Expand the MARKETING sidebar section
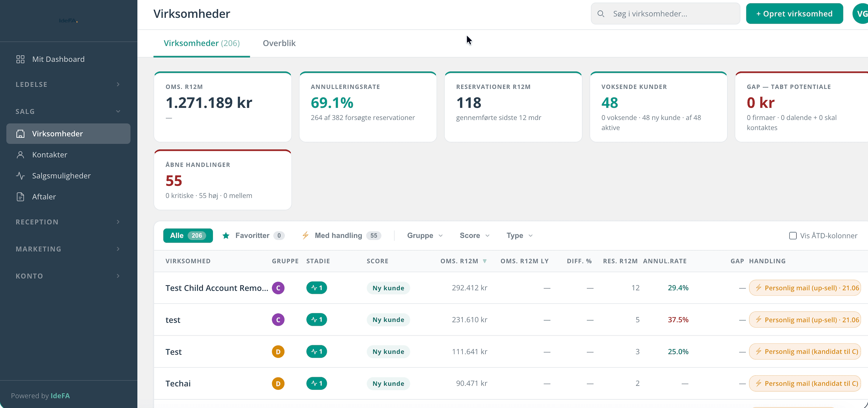The height and width of the screenshot is (408, 868). 68,249
